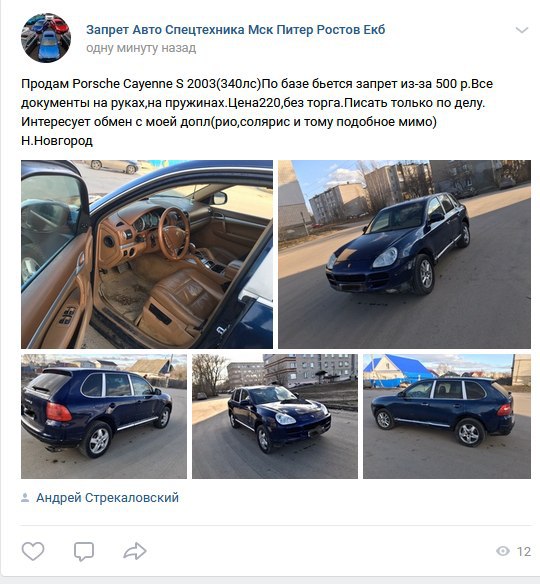This screenshot has height=584, width=540.
Task: Open side profile photo with blue roof house
Action: 447,416
